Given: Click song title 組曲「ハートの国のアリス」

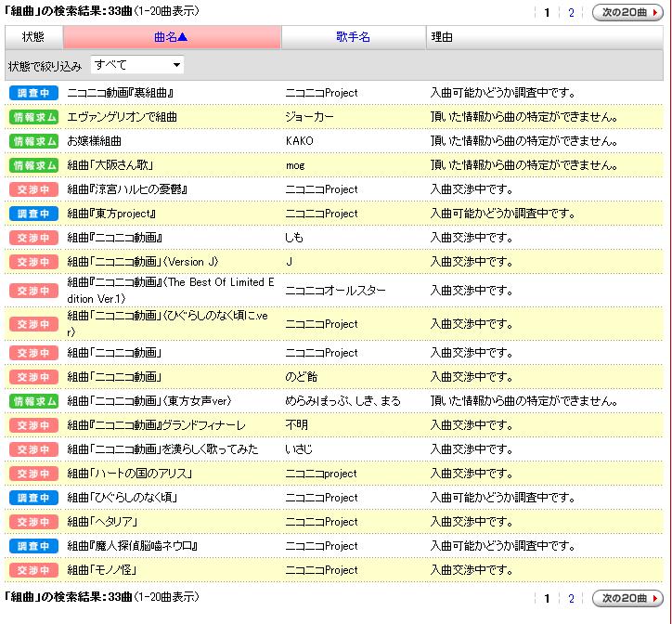Looking at the screenshot, I should [x=129, y=473].
